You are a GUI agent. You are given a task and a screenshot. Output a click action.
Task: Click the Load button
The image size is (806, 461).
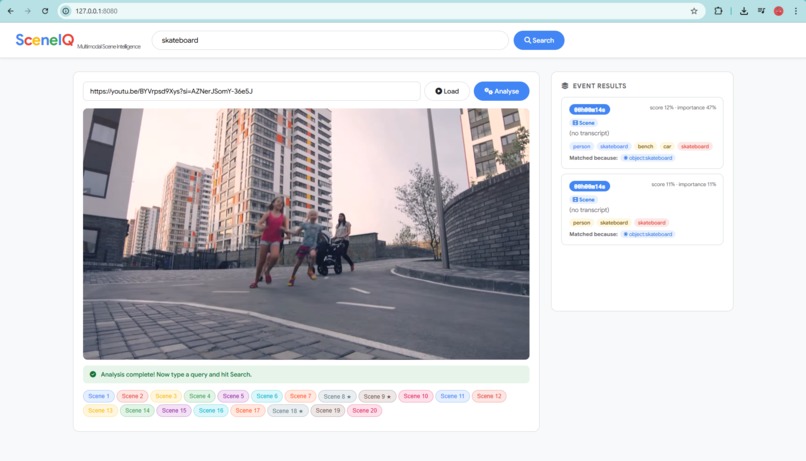[x=447, y=91]
